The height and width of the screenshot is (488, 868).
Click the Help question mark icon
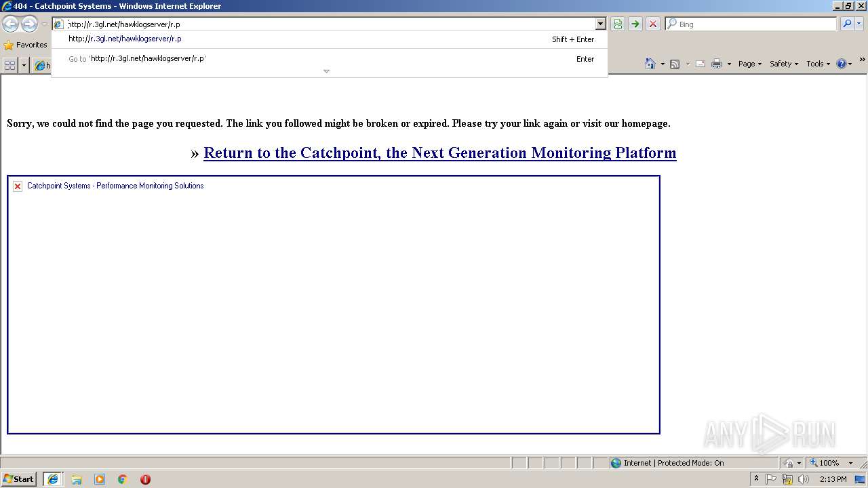coord(842,64)
